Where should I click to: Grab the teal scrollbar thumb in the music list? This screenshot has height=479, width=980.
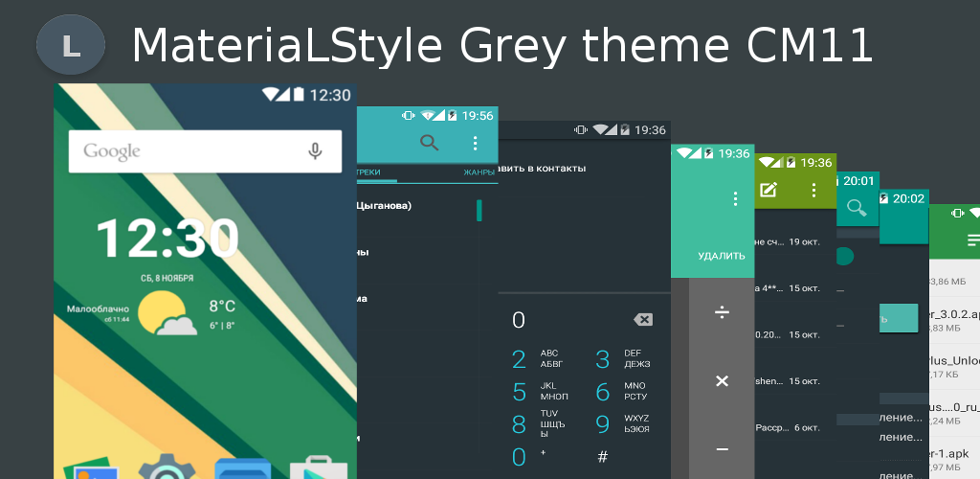(479, 211)
